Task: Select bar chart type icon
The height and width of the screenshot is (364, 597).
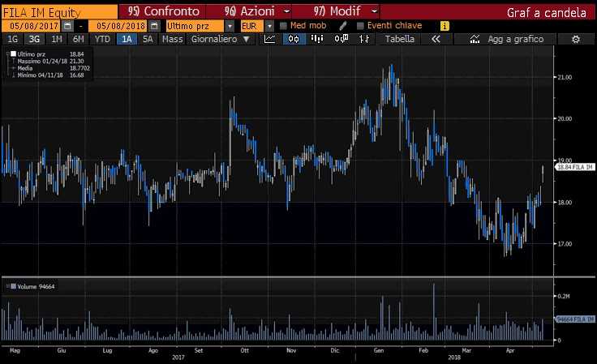Action: 317,39
